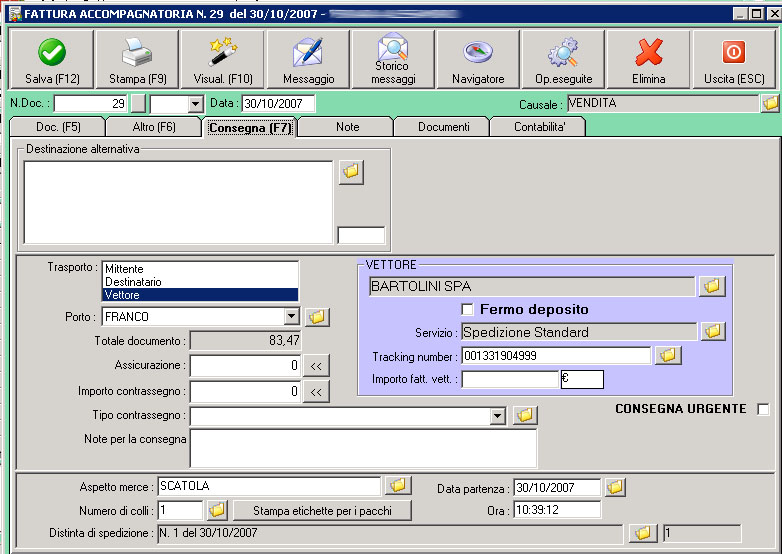Click the Numero di colli field
Image resolution: width=782 pixels, height=554 pixels.
(181, 510)
